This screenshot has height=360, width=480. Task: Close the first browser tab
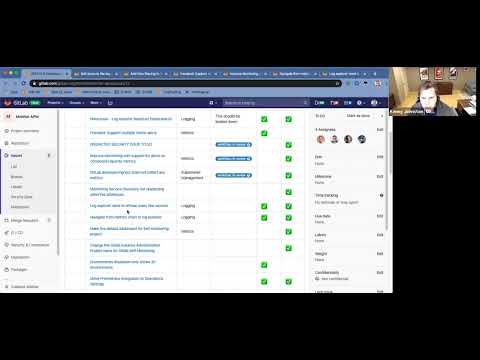click(66, 74)
